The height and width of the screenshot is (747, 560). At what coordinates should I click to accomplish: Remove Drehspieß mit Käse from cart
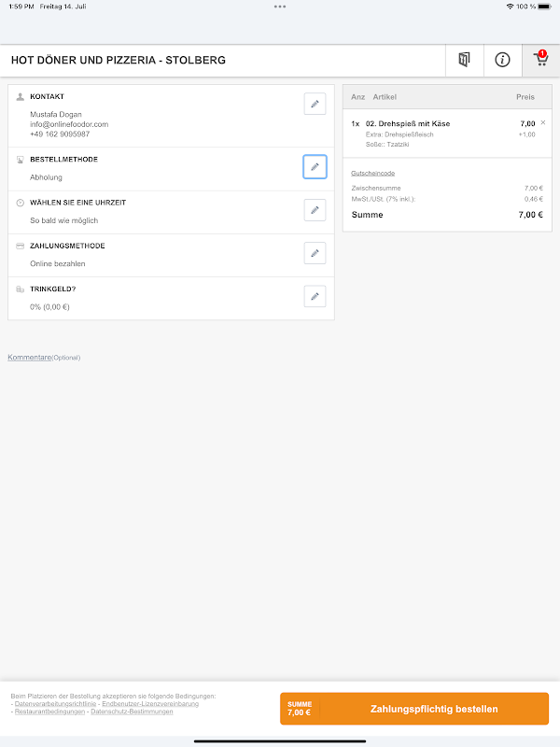(543, 122)
